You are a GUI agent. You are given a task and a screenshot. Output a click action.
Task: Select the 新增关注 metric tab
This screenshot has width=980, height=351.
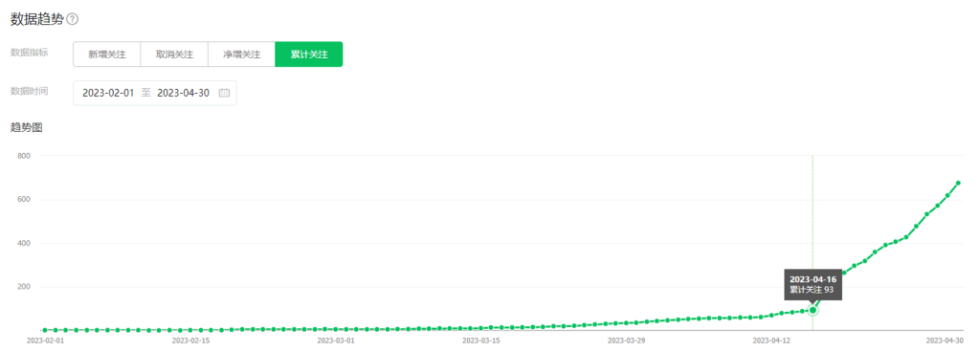[107, 55]
